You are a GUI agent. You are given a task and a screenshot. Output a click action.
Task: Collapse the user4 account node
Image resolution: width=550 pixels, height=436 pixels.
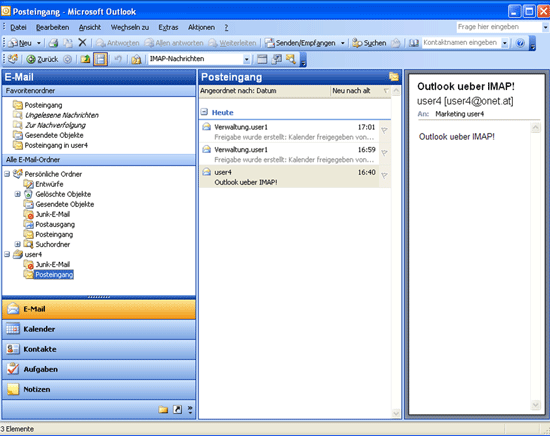click(7, 254)
